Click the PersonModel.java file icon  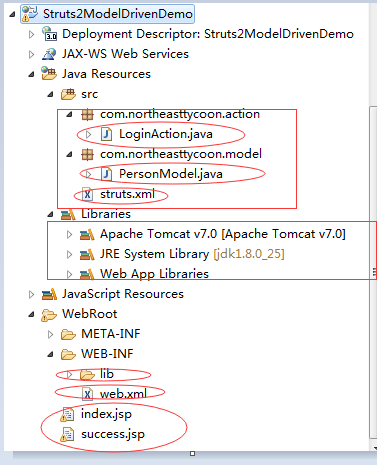106,174
